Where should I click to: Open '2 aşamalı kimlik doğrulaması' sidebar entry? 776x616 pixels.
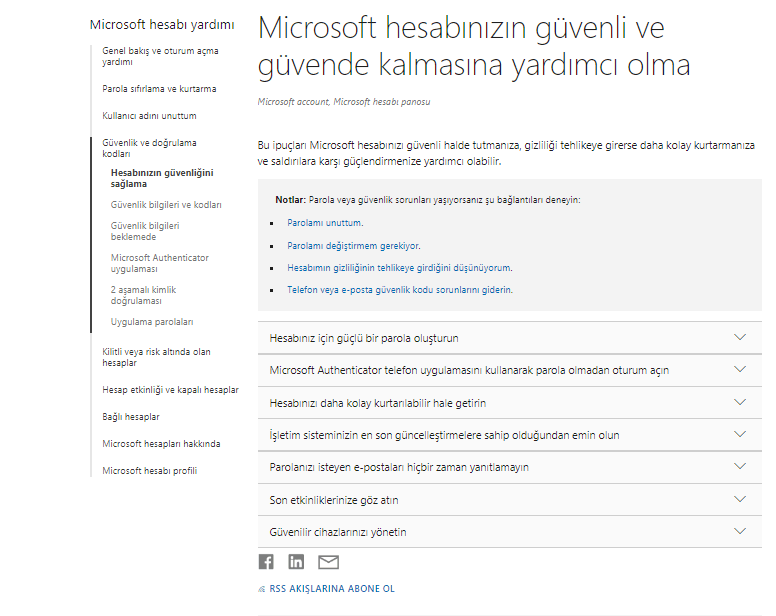click(x=144, y=295)
